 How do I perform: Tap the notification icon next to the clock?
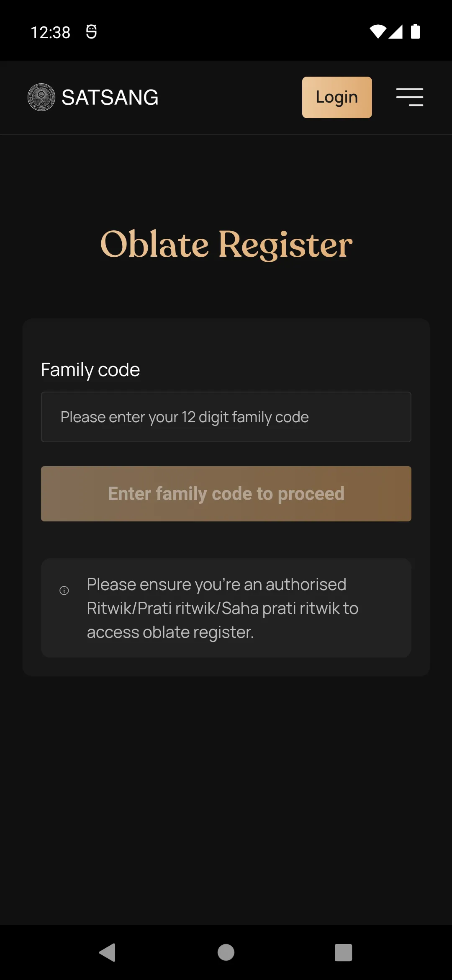point(91,31)
